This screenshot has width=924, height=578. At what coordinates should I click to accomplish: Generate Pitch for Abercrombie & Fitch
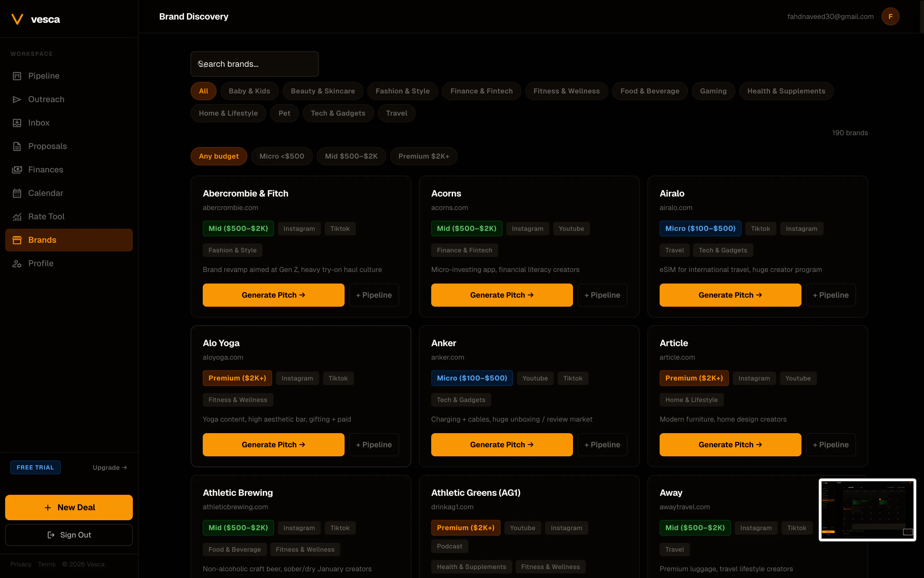273,295
